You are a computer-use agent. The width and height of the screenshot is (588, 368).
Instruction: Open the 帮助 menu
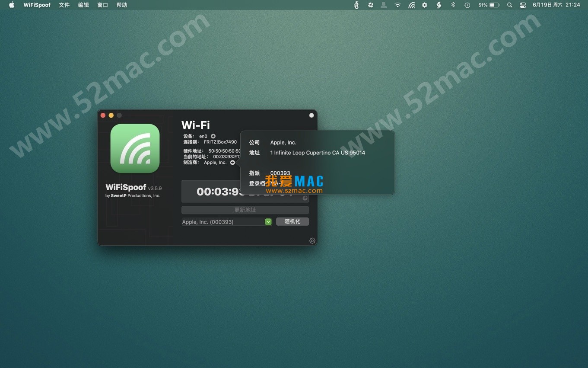click(122, 5)
